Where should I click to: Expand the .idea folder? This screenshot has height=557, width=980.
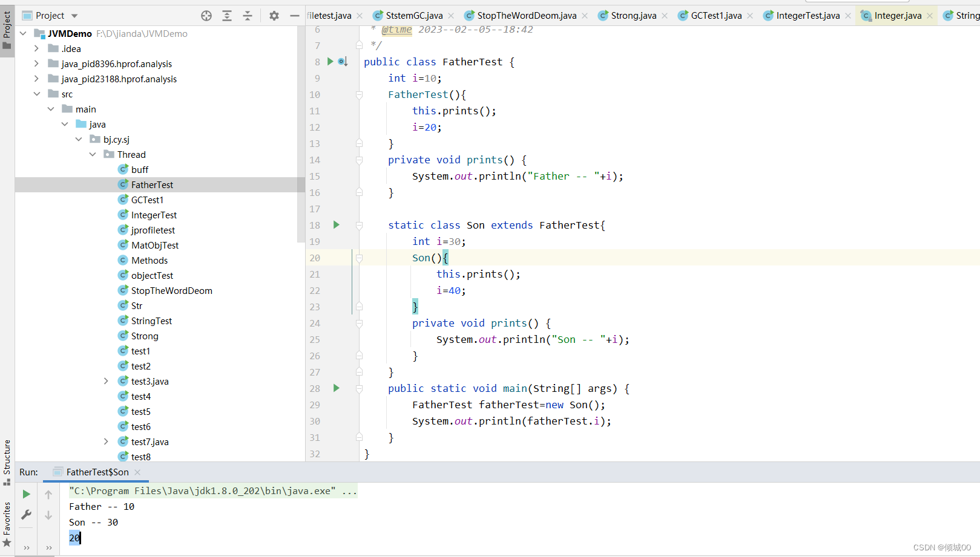36,48
